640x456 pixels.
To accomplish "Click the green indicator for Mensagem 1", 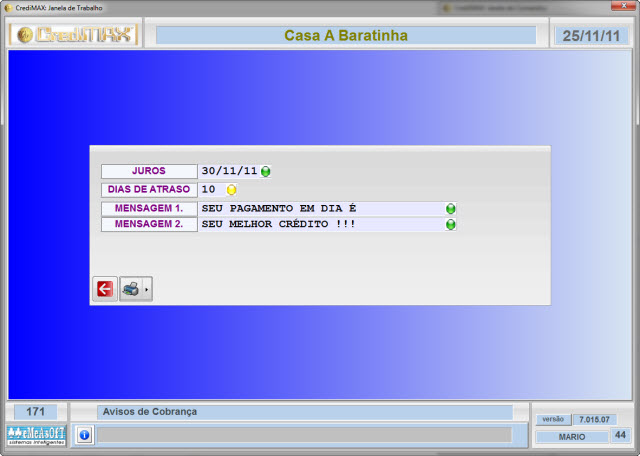I will (451, 208).
